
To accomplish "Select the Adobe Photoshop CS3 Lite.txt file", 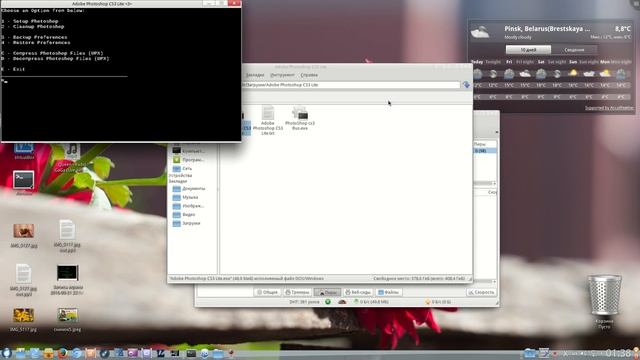I will [268, 121].
